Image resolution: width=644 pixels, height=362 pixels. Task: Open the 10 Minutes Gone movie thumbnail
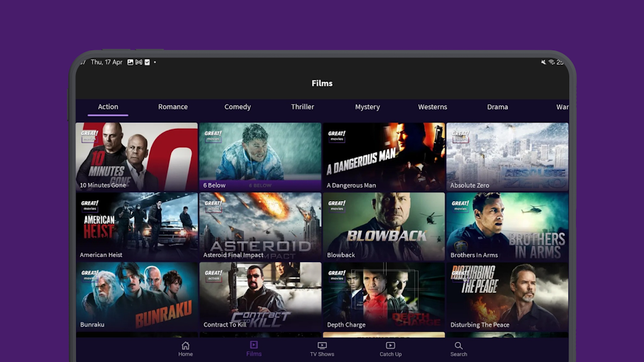pos(136,156)
